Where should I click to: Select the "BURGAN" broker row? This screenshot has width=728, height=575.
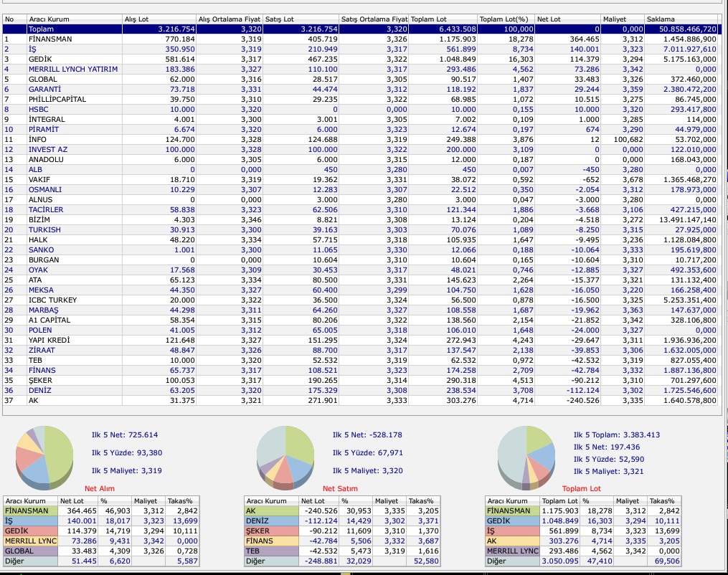(x=360, y=260)
